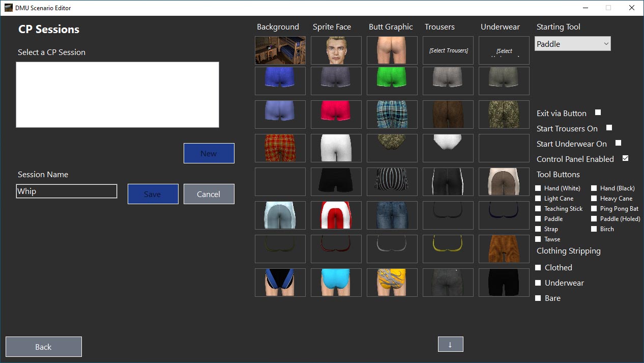This screenshot has height=363, width=644.
Task: Click the Back button
Action: click(x=44, y=347)
